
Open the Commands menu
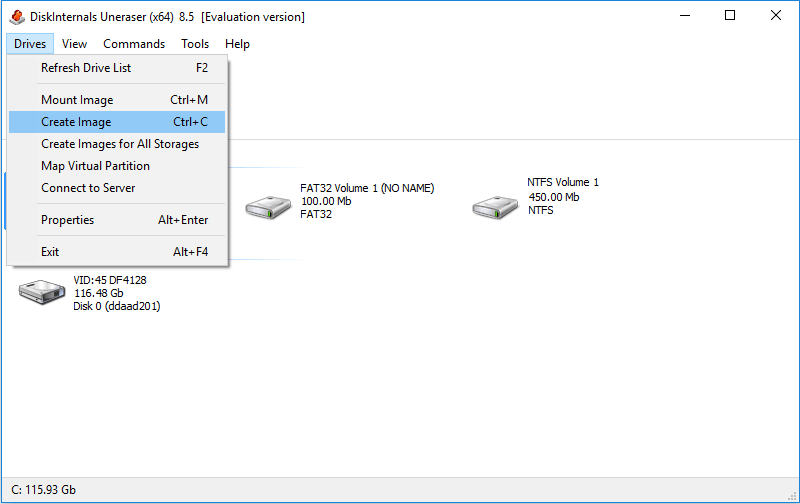pyautogui.click(x=134, y=44)
